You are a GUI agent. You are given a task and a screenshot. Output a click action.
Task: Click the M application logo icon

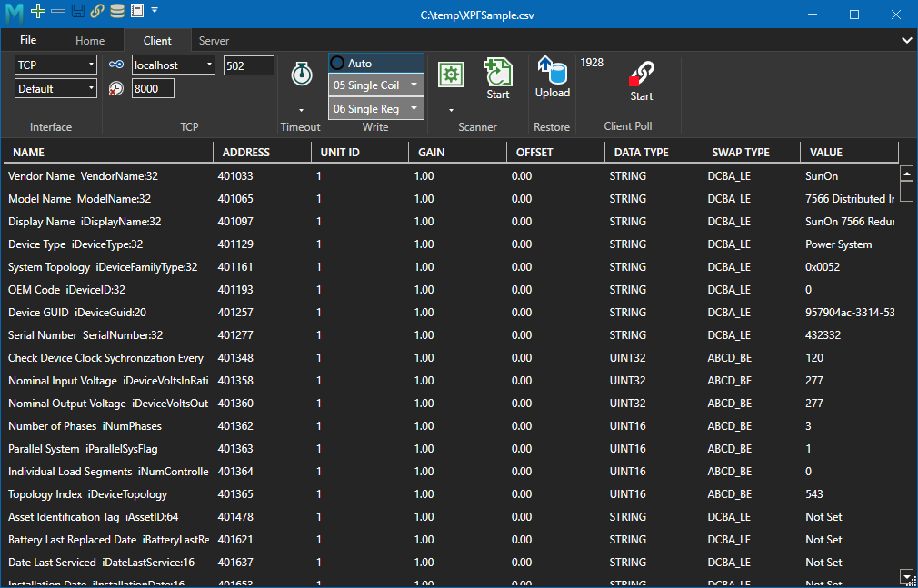[x=14, y=13]
